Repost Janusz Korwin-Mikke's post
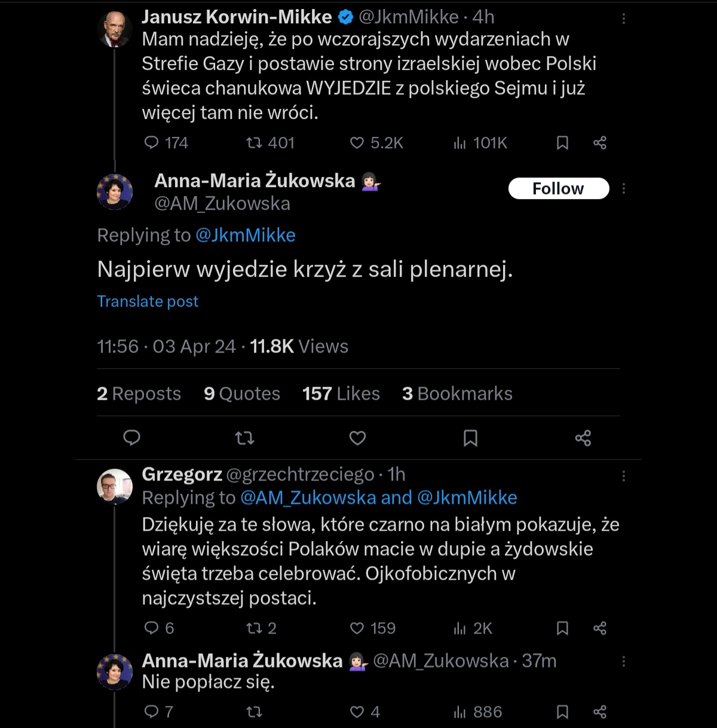The image size is (717, 728). coord(254,143)
